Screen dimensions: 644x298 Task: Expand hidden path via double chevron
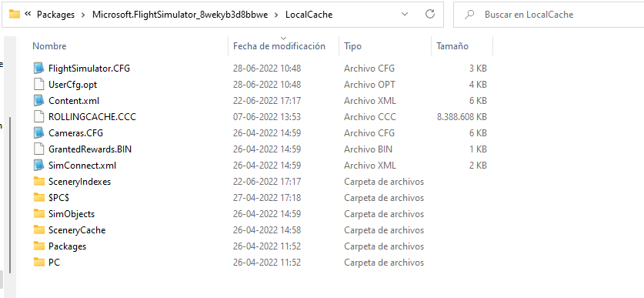point(28,15)
